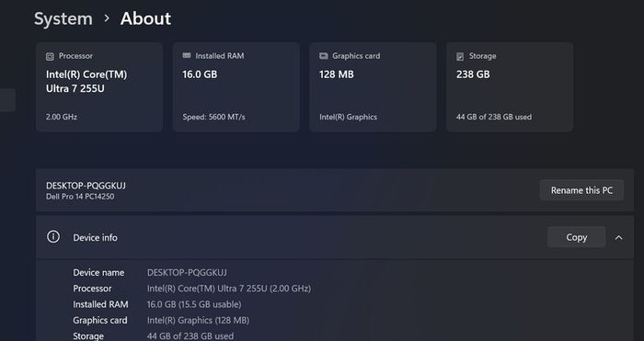
Task: Click the Device name row label
Action: click(98, 272)
